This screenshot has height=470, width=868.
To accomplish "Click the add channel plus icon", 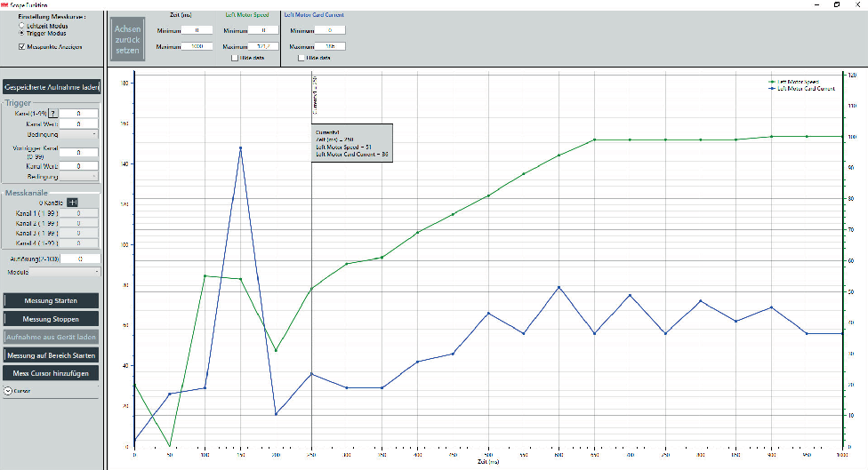I will click(x=73, y=203).
